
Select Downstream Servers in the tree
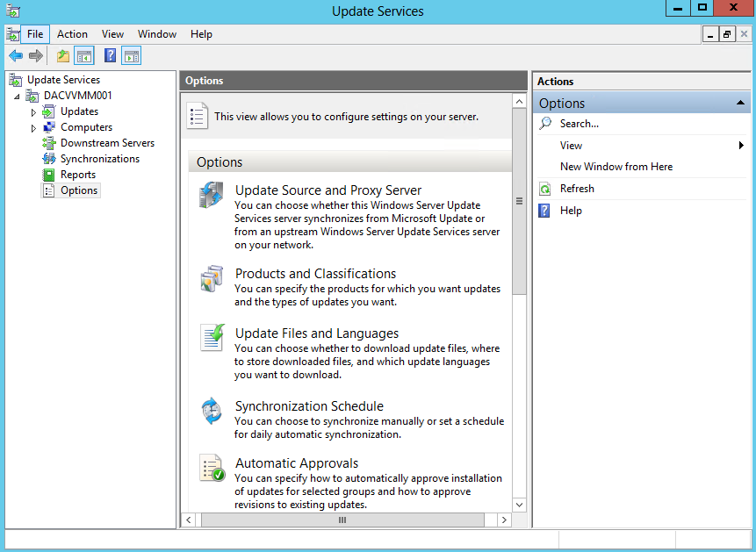(107, 143)
